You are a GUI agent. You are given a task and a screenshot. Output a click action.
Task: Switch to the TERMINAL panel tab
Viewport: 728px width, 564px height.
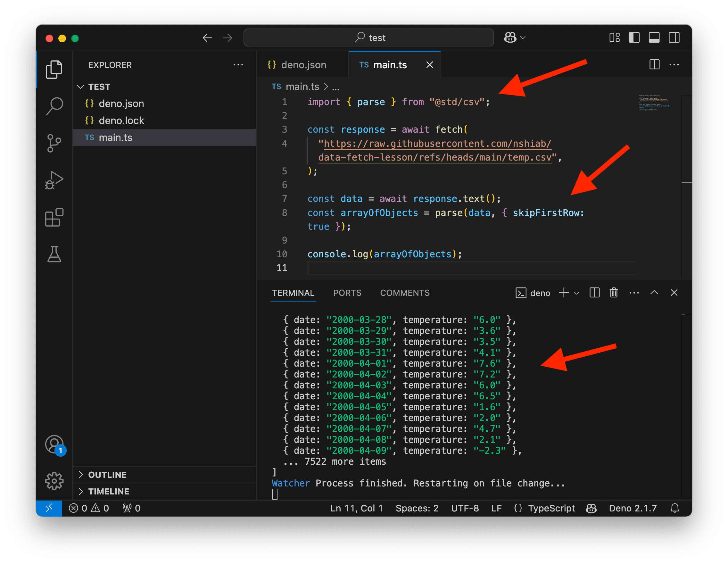click(293, 293)
